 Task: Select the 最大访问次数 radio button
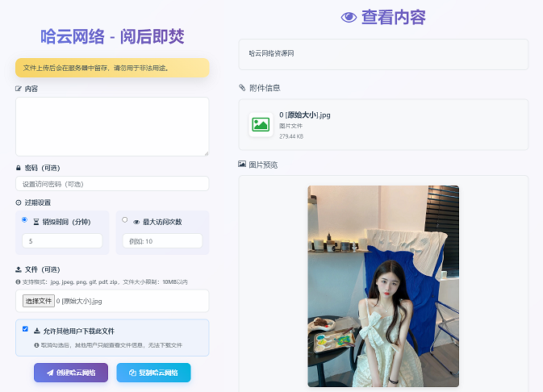(x=125, y=219)
